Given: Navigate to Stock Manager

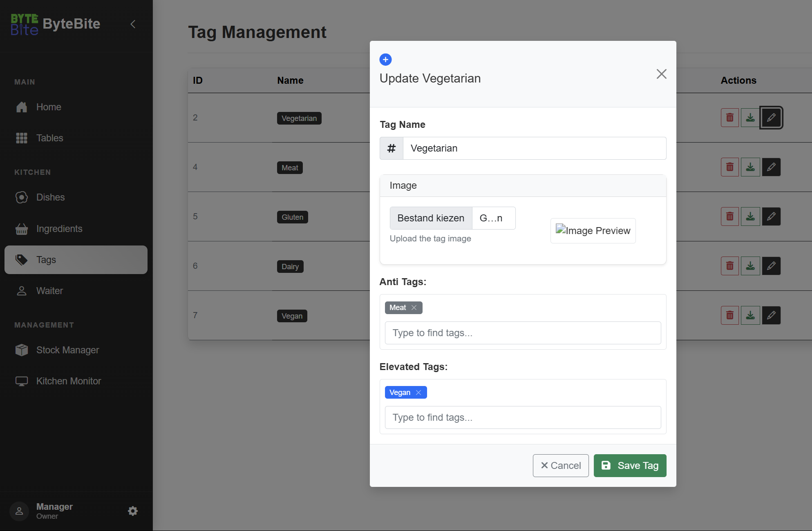Looking at the screenshot, I should 67,350.
